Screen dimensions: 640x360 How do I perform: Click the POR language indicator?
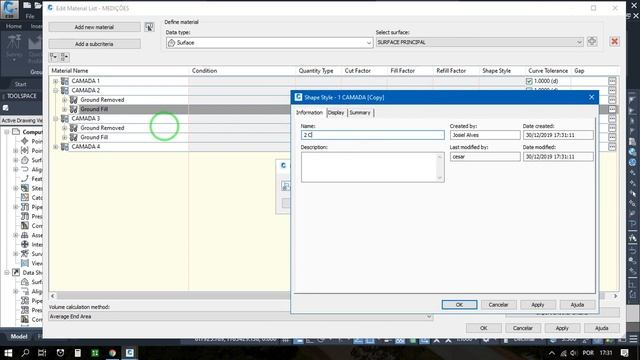pyautogui.click(x=588, y=353)
